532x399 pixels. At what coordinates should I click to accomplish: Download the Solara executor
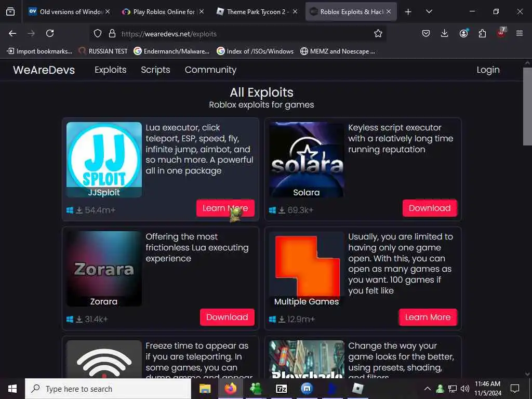pos(430,208)
